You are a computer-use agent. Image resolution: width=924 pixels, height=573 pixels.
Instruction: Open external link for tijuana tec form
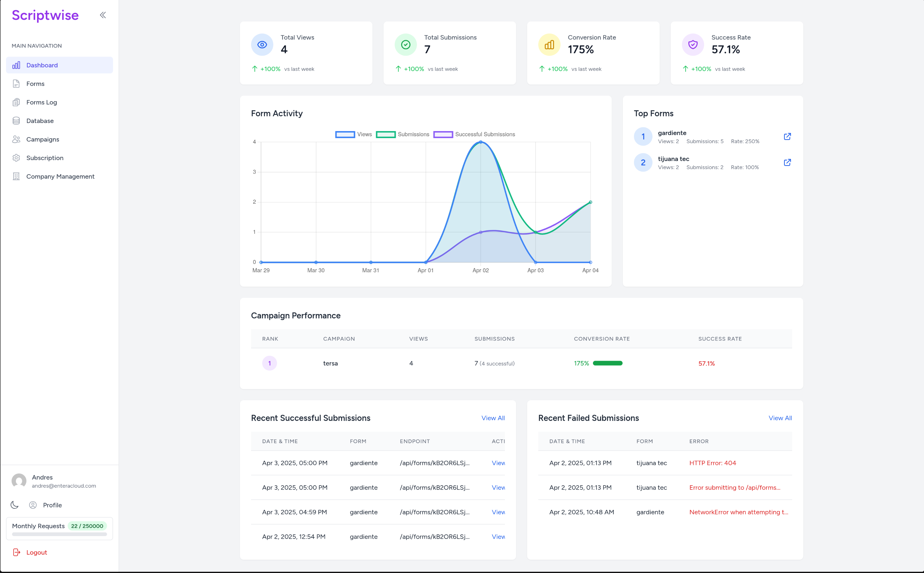pyautogui.click(x=787, y=163)
